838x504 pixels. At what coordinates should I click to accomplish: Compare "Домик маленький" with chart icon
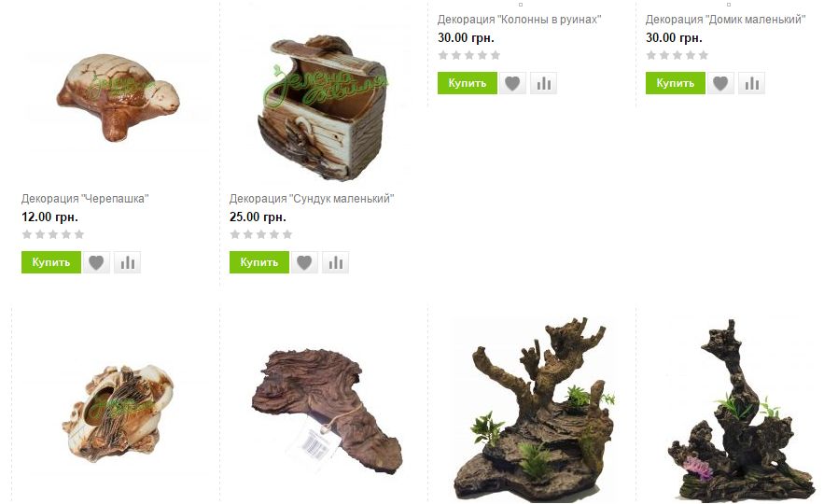pyautogui.click(x=751, y=83)
